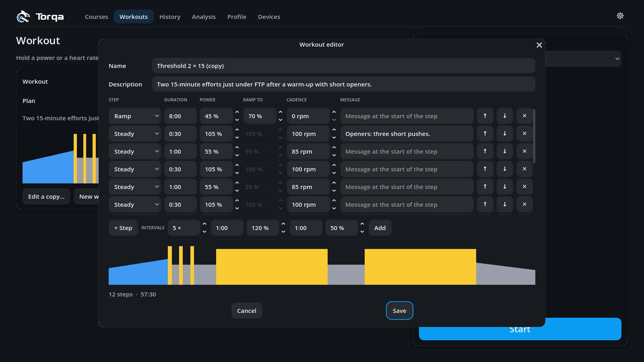Delete the Ramp step
The height and width of the screenshot is (362, 644).
(x=524, y=116)
